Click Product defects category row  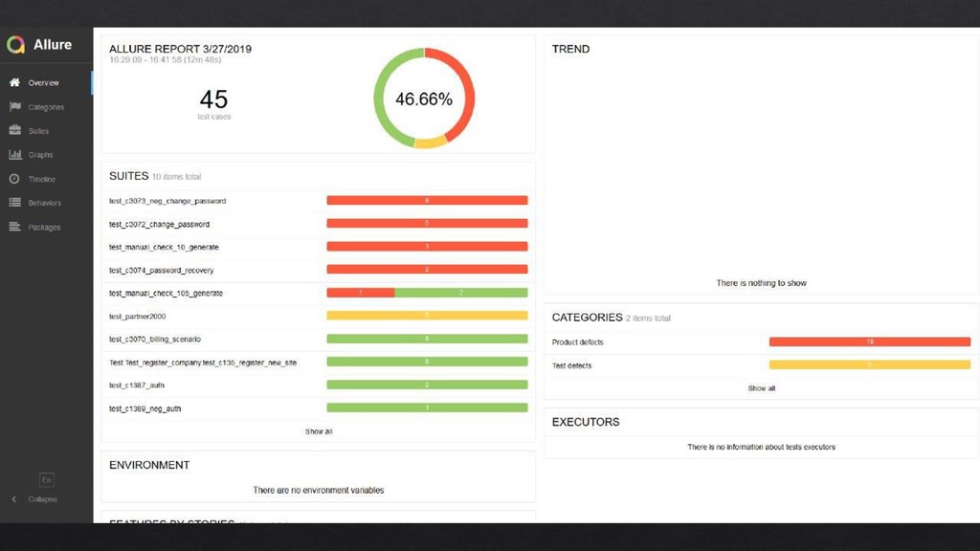(761, 342)
